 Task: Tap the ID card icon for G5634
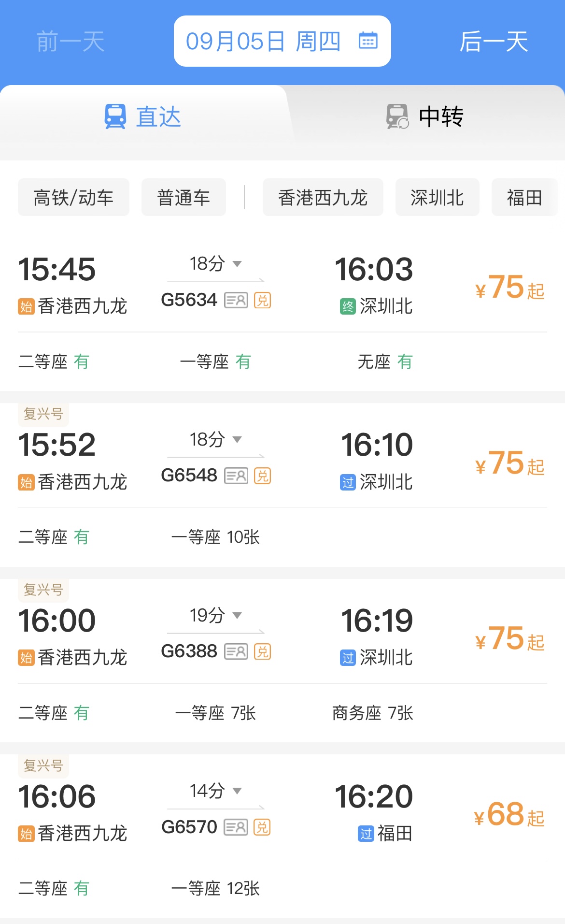236,301
